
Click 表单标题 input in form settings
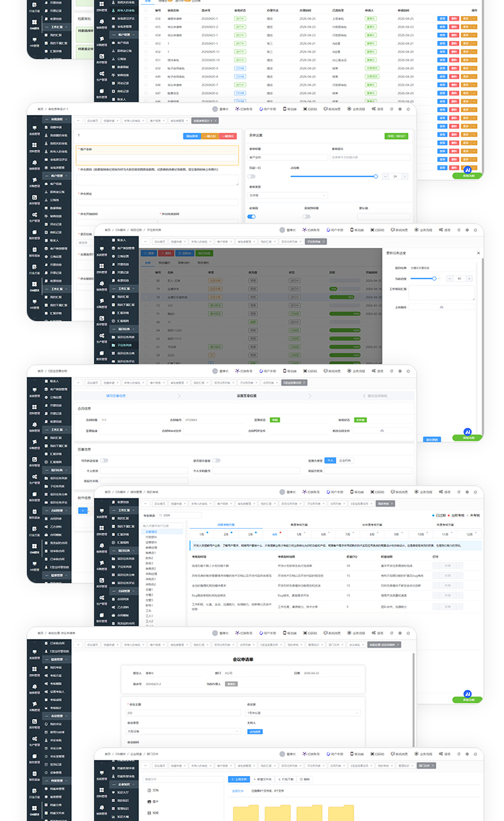[x=288, y=157]
